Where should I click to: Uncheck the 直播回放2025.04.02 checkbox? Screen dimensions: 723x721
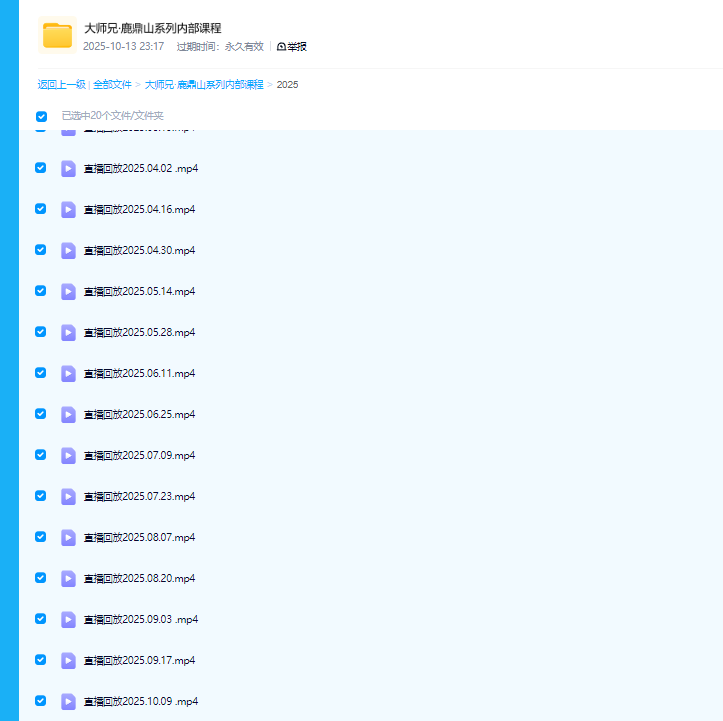tap(41, 168)
